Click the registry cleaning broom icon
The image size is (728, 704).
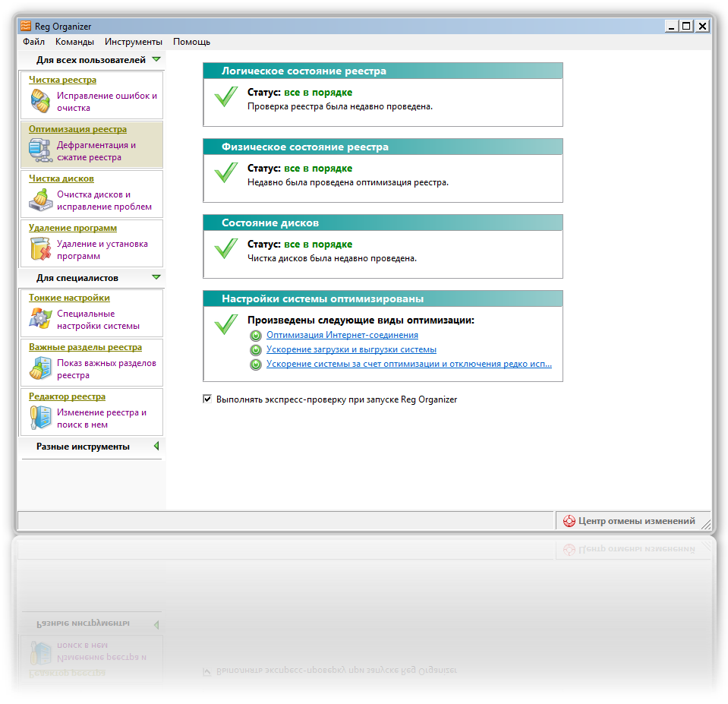coord(40,101)
